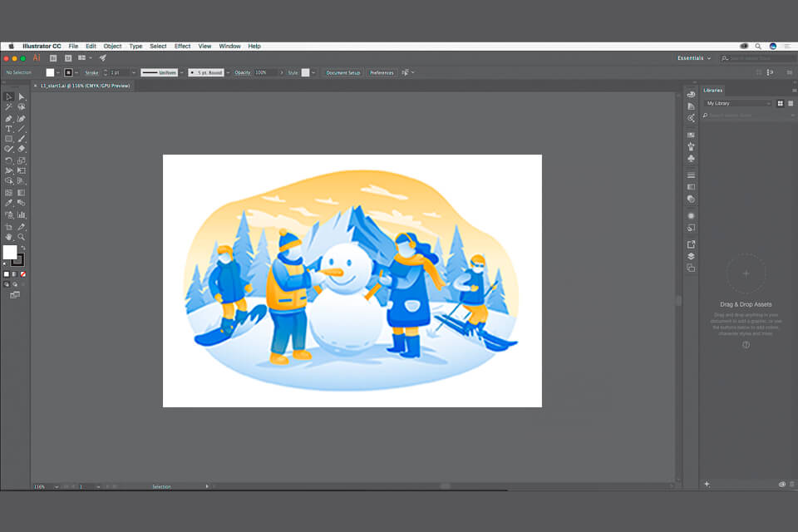
Task: Open the stroke weight dropdown
Action: point(133,72)
